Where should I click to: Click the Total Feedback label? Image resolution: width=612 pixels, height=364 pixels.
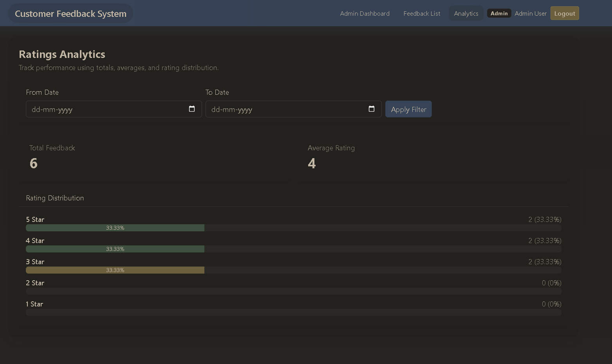(x=52, y=148)
